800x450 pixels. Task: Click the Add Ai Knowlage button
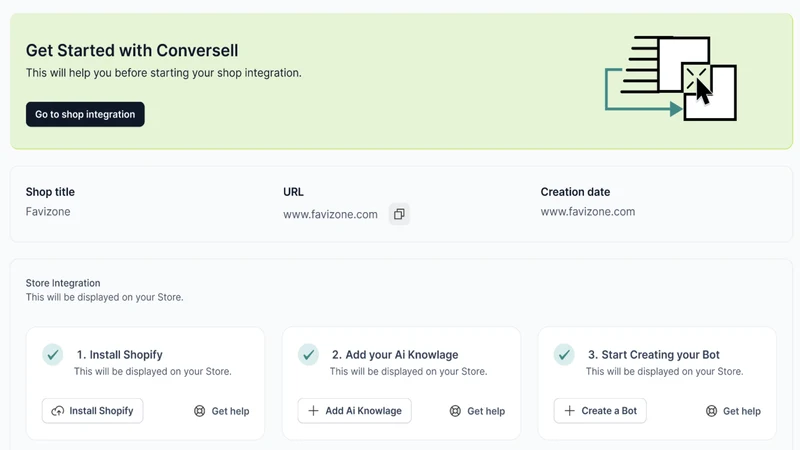(x=355, y=411)
